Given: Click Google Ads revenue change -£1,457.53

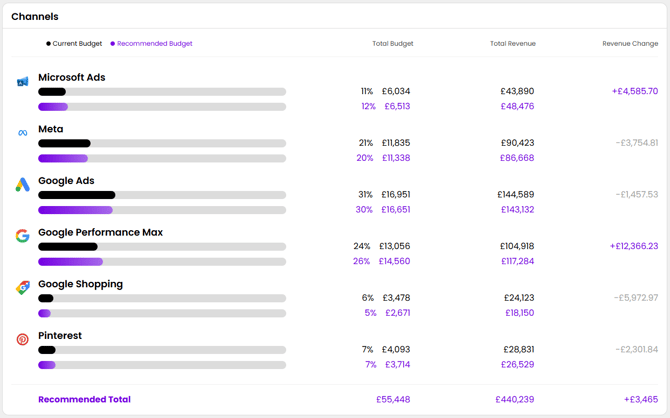Looking at the screenshot, I should point(637,195).
